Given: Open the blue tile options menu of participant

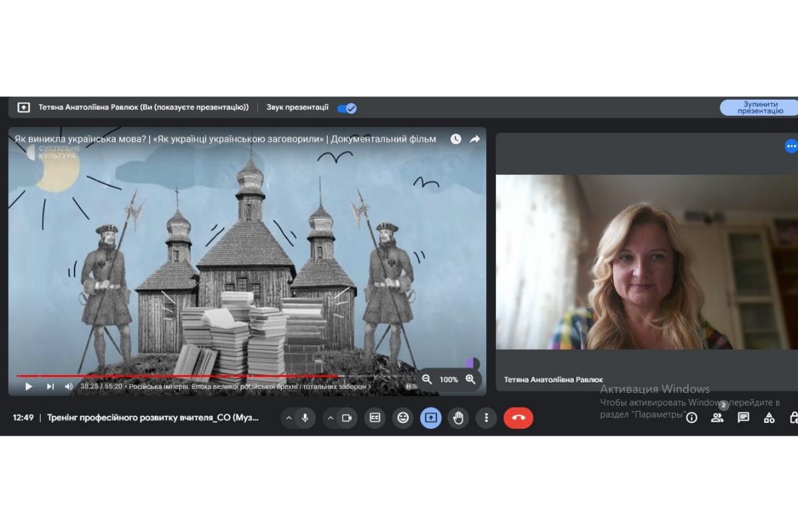Looking at the screenshot, I should [791, 146].
